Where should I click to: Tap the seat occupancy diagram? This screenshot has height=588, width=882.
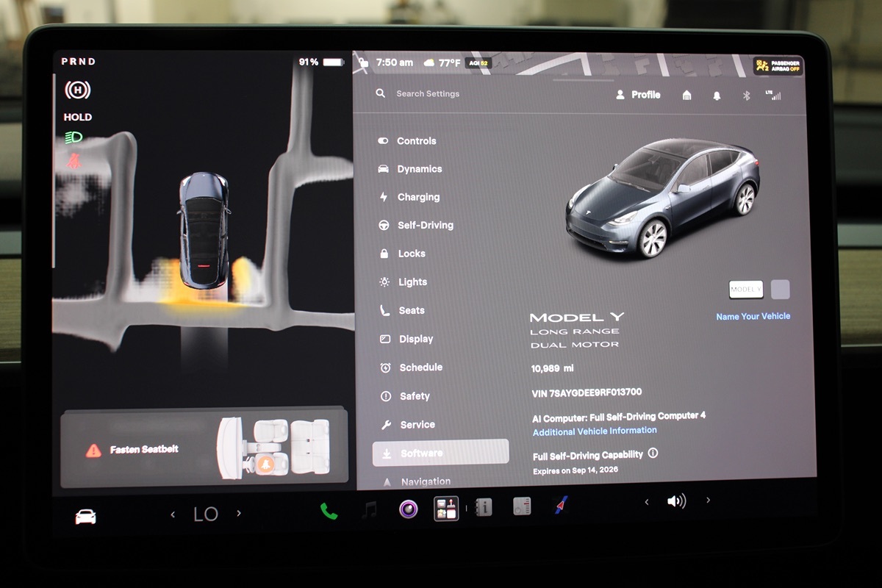tap(273, 448)
